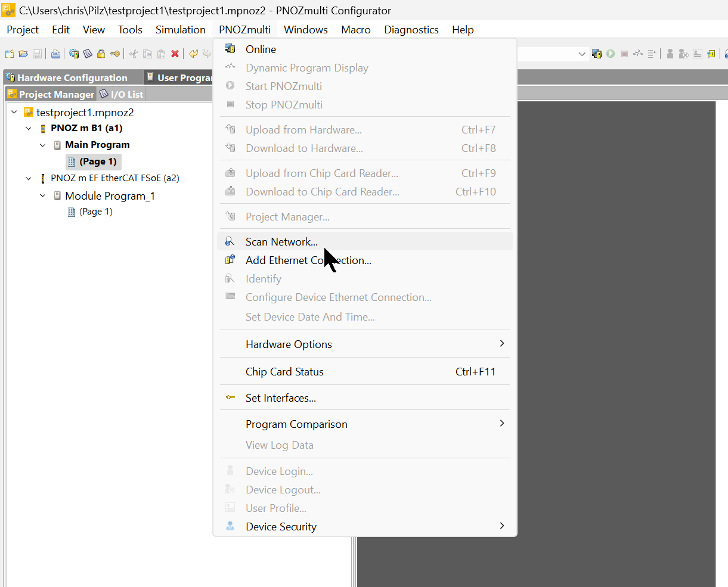728x587 pixels.
Task: Collapse the testproject1.mpnoz2 tree node
Action: (14, 112)
